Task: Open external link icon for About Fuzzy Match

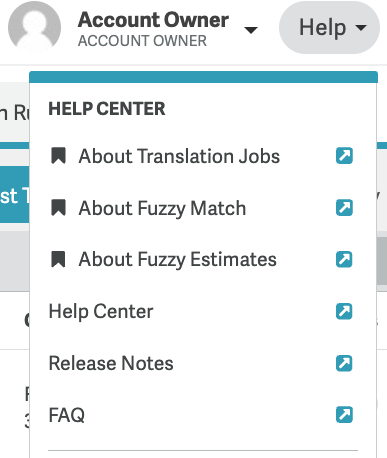Action: point(344,208)
